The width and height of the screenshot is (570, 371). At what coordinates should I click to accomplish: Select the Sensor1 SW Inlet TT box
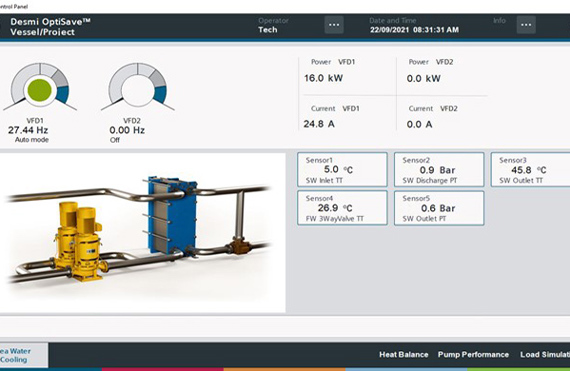(342, 170)
